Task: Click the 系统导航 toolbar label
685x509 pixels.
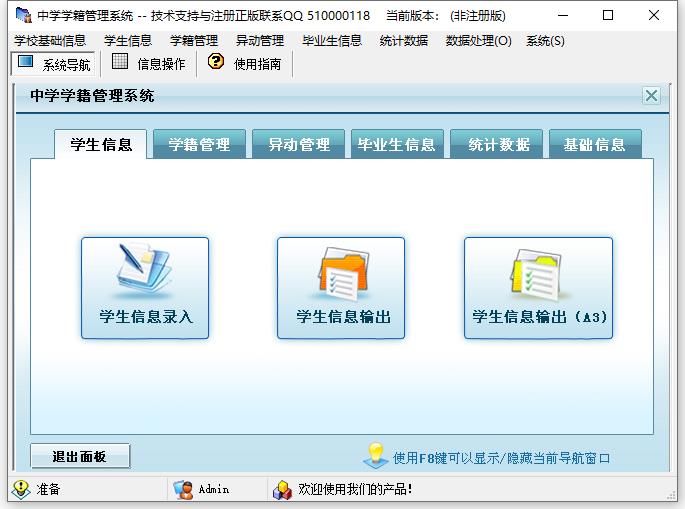Action: [x=66, y=65]
